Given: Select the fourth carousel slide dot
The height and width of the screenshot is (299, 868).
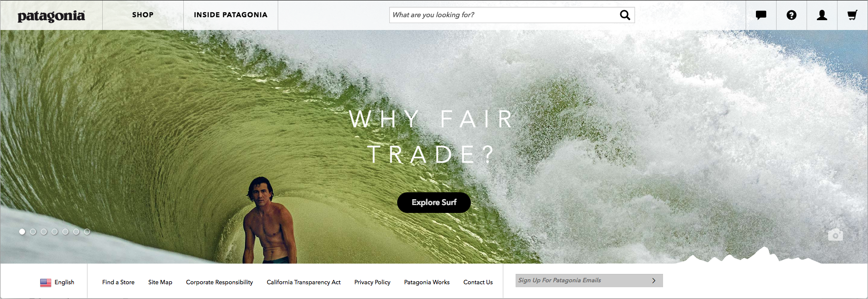Looking at the screenshot, I should [55, 232].
